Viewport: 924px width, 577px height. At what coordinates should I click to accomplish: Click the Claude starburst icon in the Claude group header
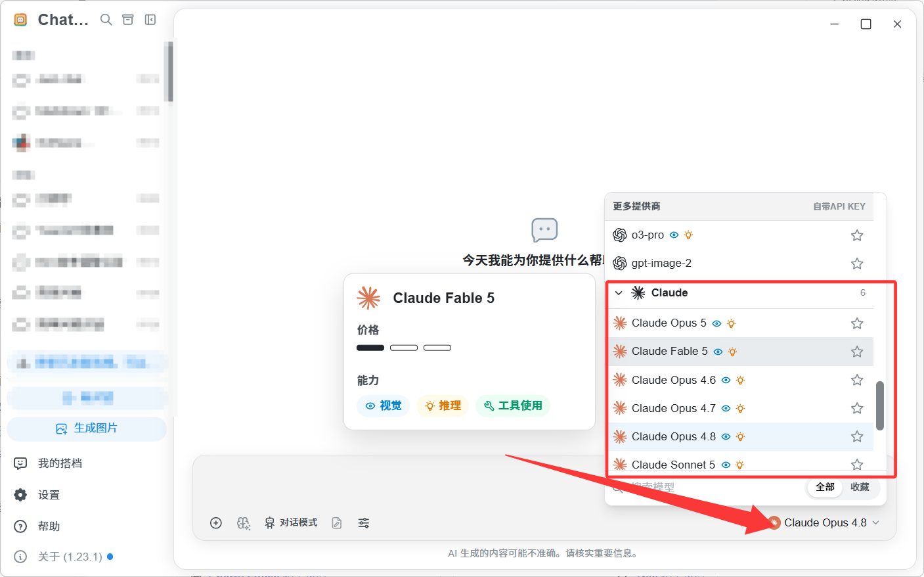(x=638, y=292)
